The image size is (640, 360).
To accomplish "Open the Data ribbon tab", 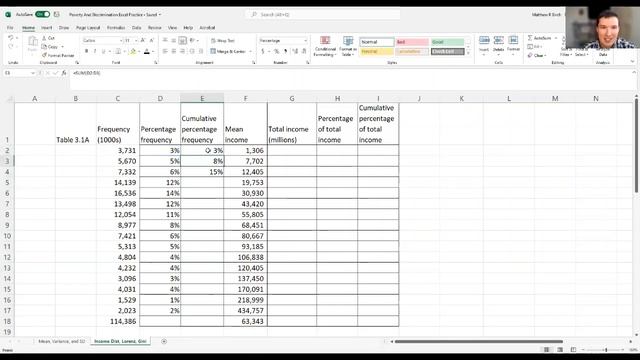I will (x=136, y=28).
